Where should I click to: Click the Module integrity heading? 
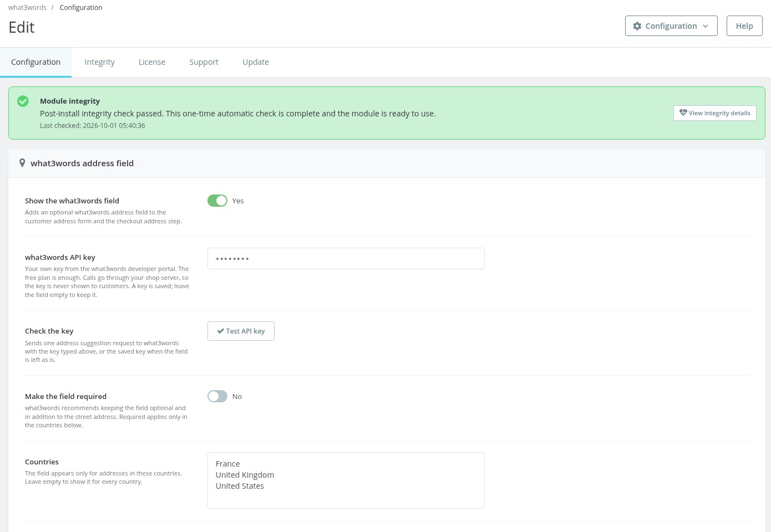(70, 101)
